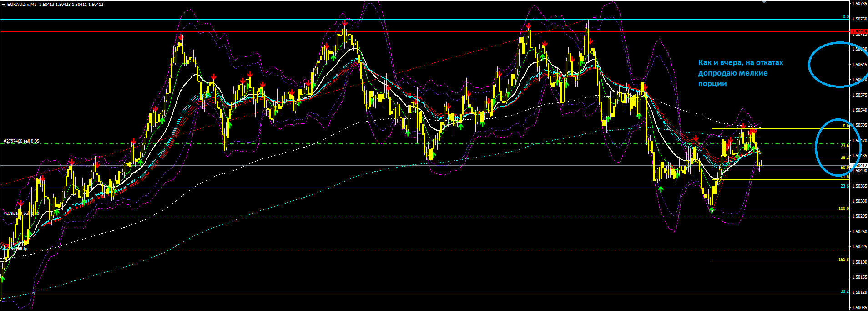Click price axis value 1.50540

pyautogui.click(x=859, y=110)
